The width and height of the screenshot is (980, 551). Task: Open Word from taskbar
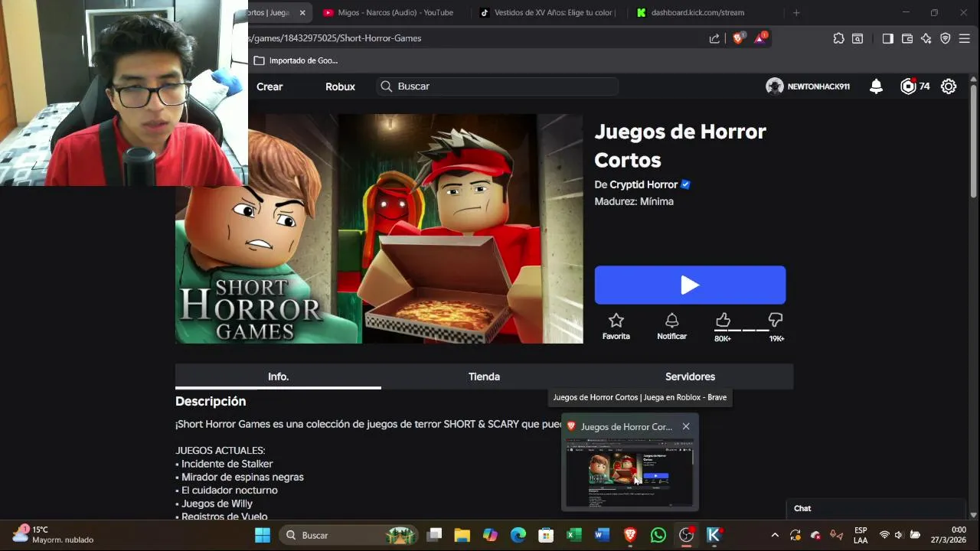(602, 535)
